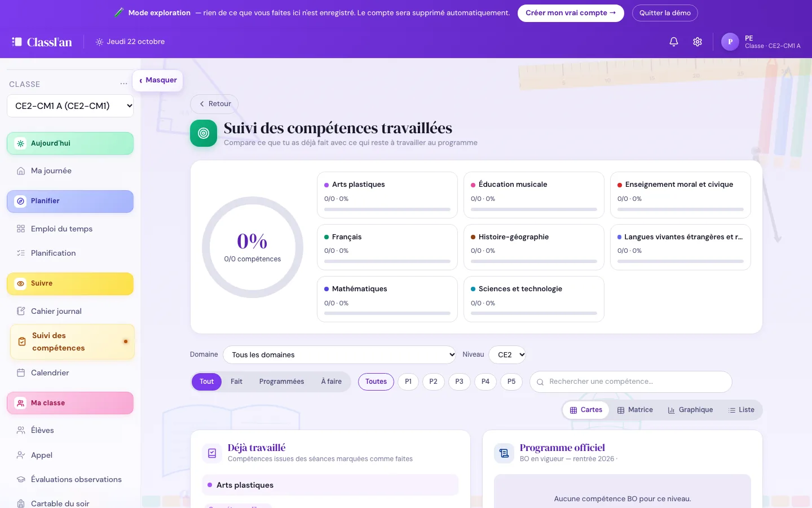The height and width of the screenshot is (508, 812).
Task: Hide sidebar with Masquer button
Action: [158, 80]
